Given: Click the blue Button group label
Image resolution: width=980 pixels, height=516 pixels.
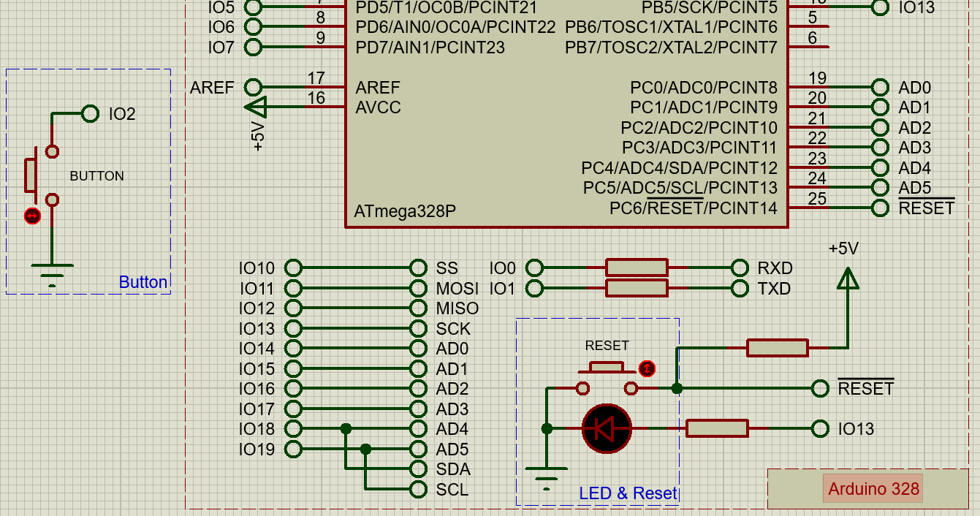Looking at the screenshot, I should [x=143, y=283].
